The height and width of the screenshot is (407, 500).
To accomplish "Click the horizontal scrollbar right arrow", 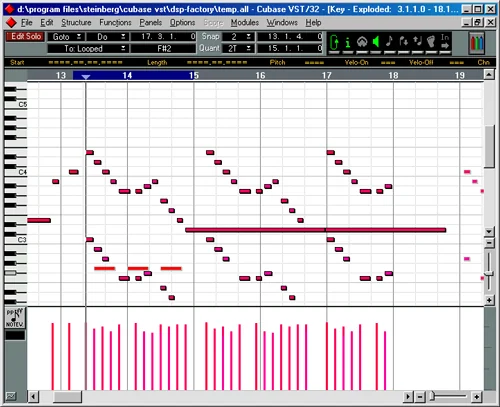I will (408, 397).
